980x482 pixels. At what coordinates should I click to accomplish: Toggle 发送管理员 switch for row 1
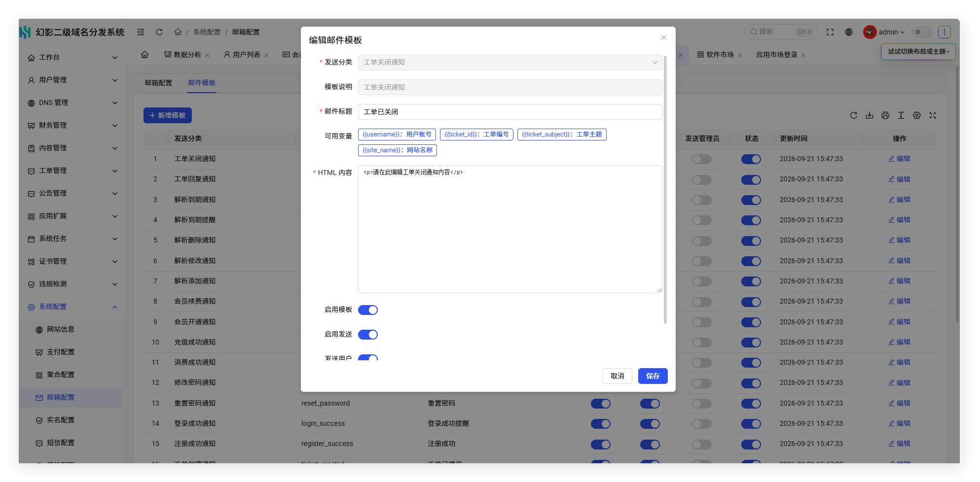click(x=702, y=159)
